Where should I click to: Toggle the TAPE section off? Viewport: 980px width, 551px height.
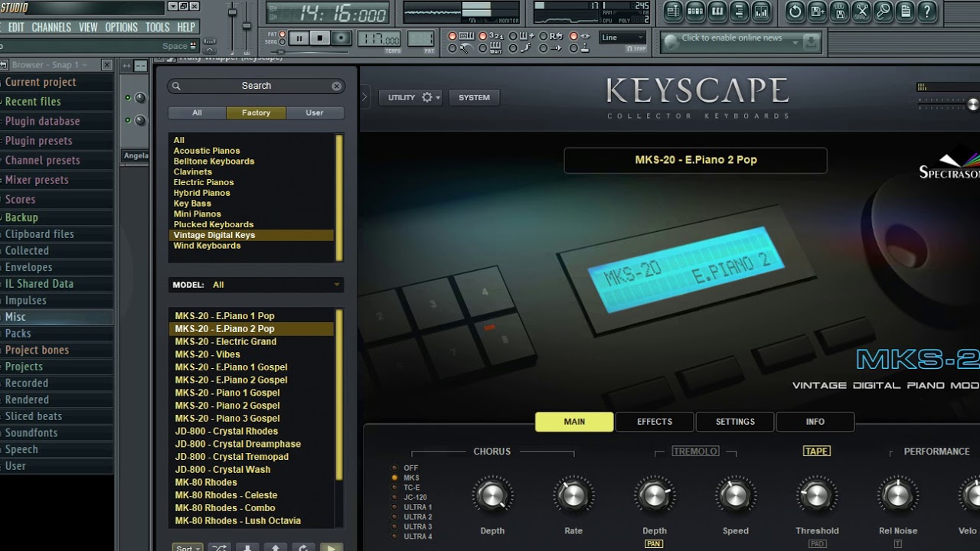816,452
